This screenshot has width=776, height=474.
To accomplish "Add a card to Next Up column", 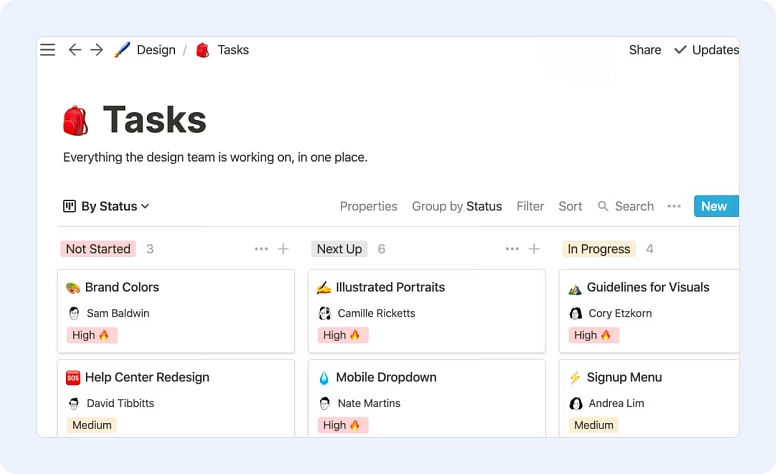I will point(534,249).
